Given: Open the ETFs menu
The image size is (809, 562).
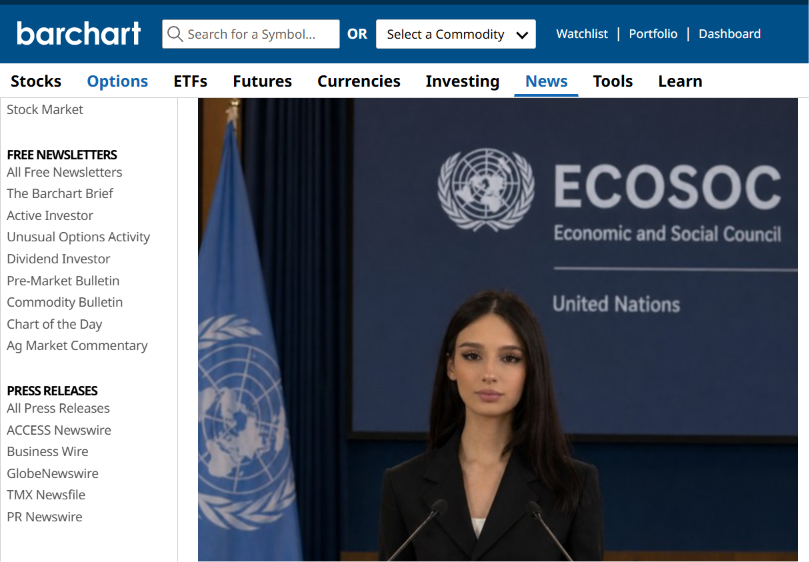Looking at the screenshot, I should coord(190,81).
